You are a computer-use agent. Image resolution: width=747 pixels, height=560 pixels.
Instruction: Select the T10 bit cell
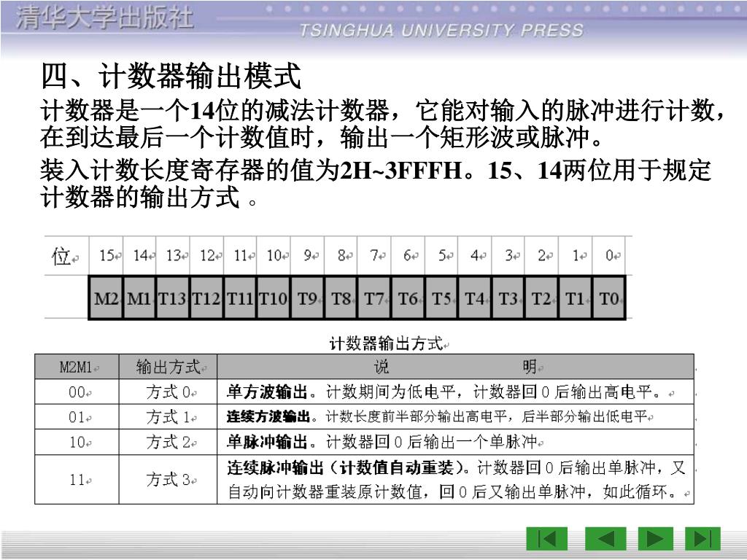point(274,298)
